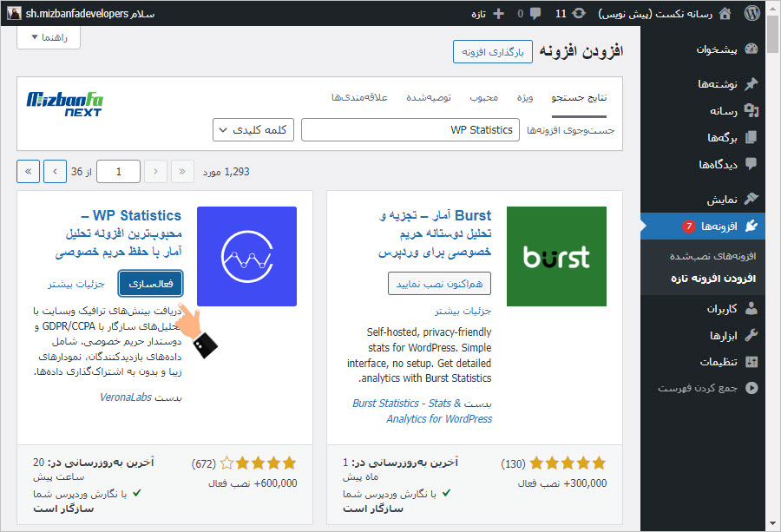Open the WordPress logo menu
The height and width of the screenshot is (532, 781).
click(x=751, y=13)
